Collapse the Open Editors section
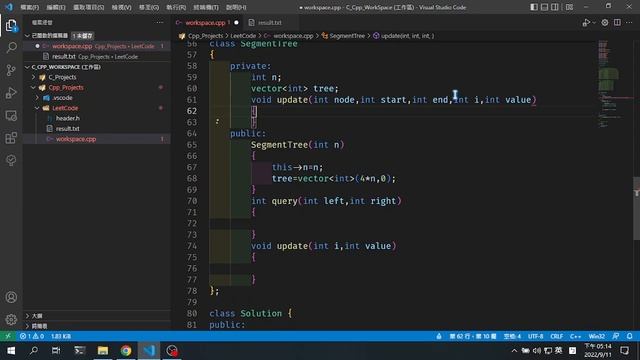 point(49,36)
